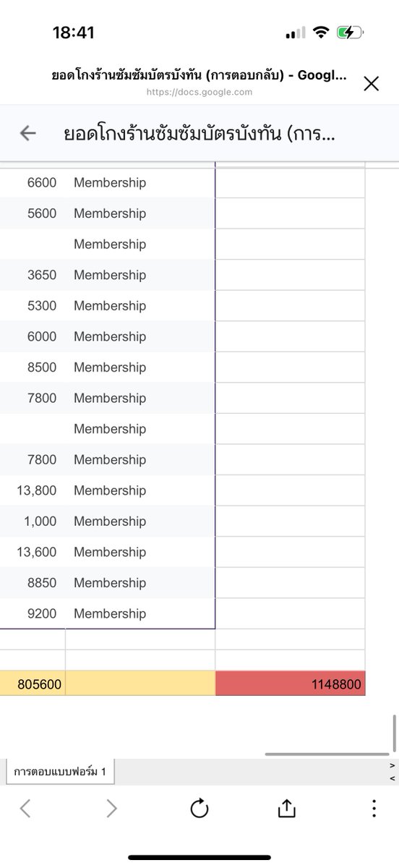
Task: Click the vertical scrollbar thumb
Action: 394,733
